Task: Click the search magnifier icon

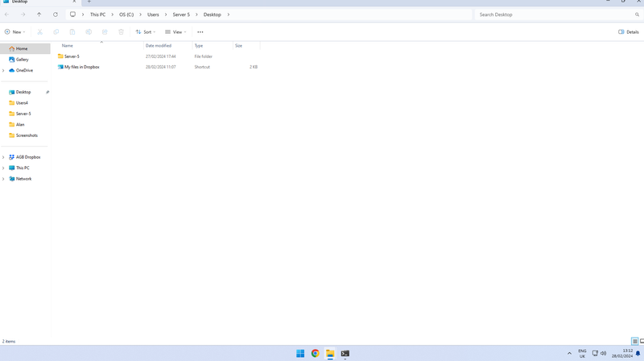Action: (637, 15)
